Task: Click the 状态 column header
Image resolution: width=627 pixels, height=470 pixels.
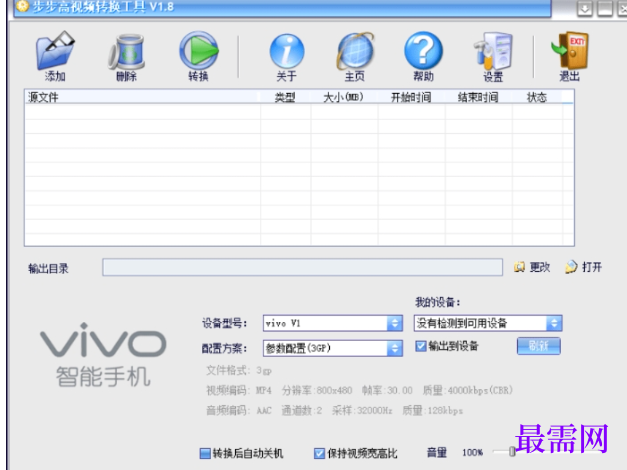Action: coord(537,97)
